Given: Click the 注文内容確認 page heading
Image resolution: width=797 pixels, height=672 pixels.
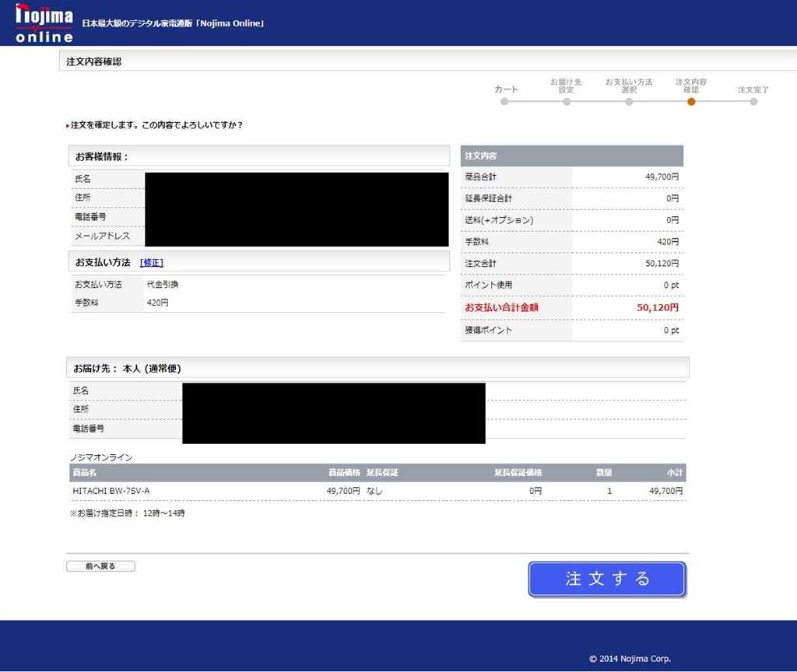Looking at the screenshot, I should [94, 61].
